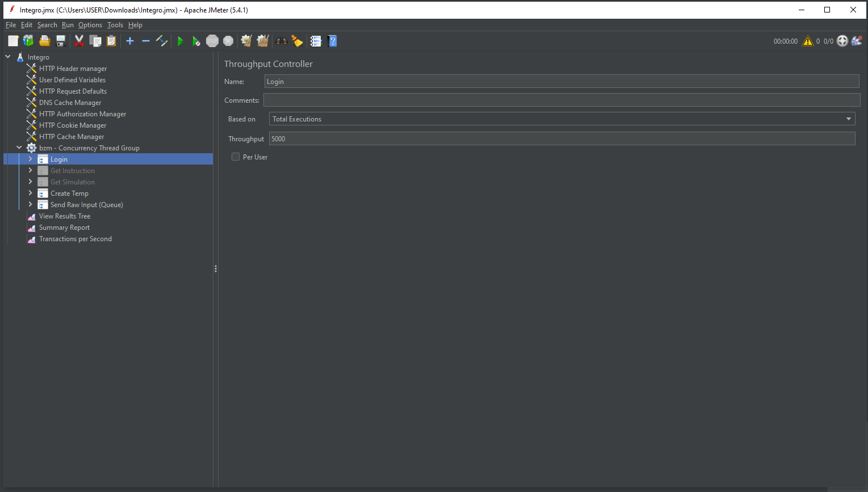Open the Based on dropdown
The height and width of the screenshot is (492, 868).
849,119
